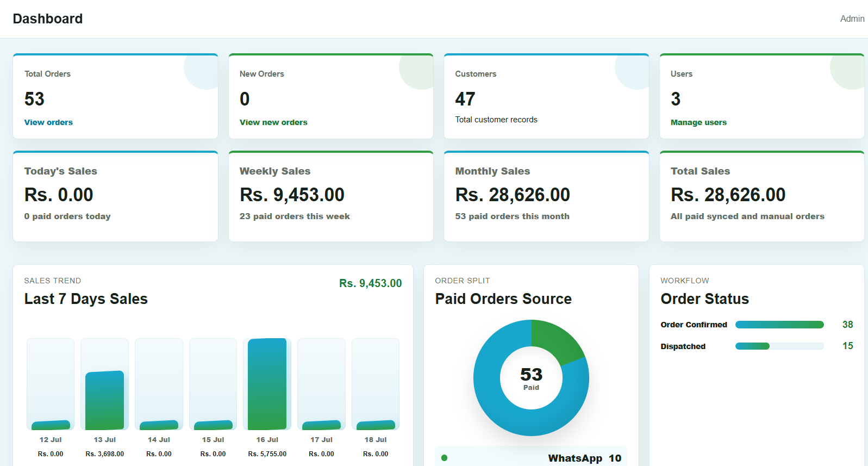
Task: Click the 53 Paid donut center
Action: pos(531,378)
